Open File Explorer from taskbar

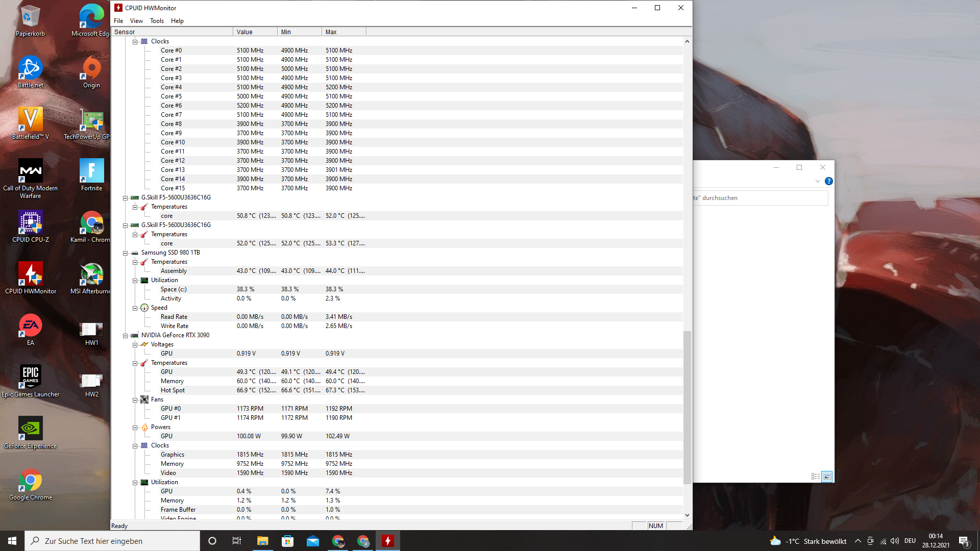pyautogui.click(x=262, y=541)
